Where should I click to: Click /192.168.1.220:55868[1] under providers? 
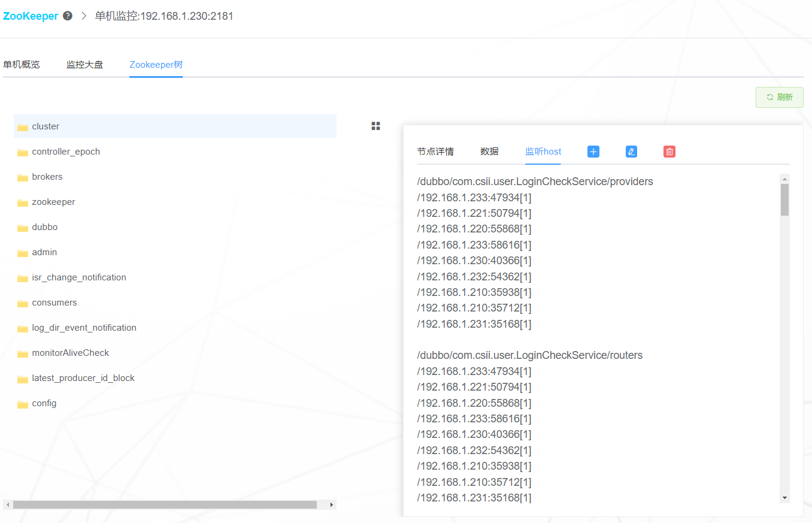[474, 229]
